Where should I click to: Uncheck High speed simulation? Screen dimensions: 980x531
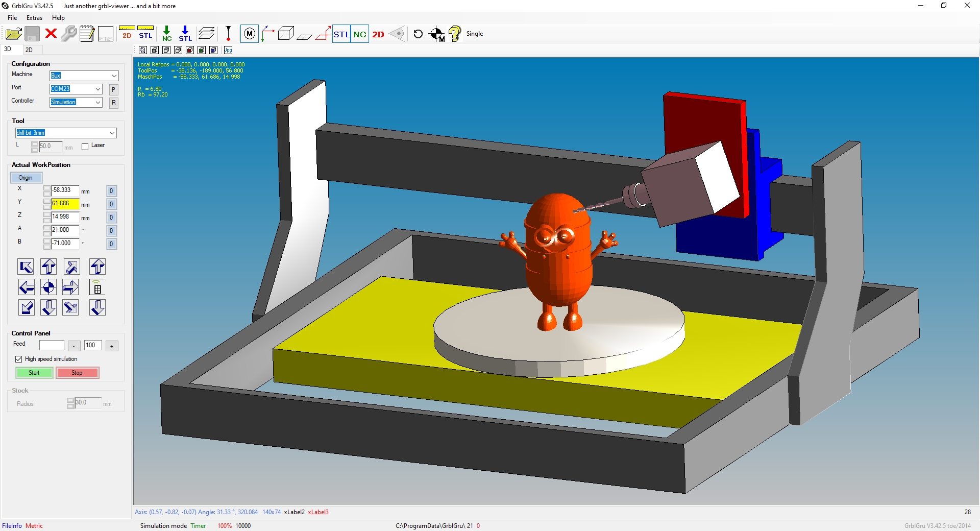[x=19, y=359]
